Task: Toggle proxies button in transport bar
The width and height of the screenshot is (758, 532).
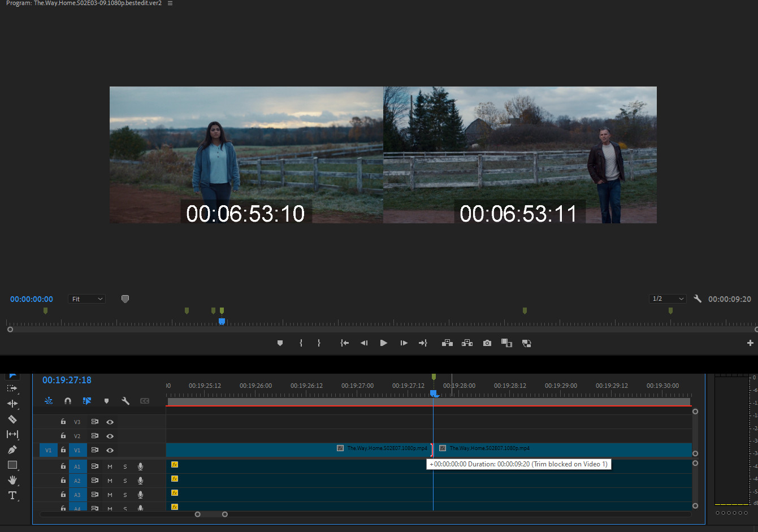Action: [526, 343]
